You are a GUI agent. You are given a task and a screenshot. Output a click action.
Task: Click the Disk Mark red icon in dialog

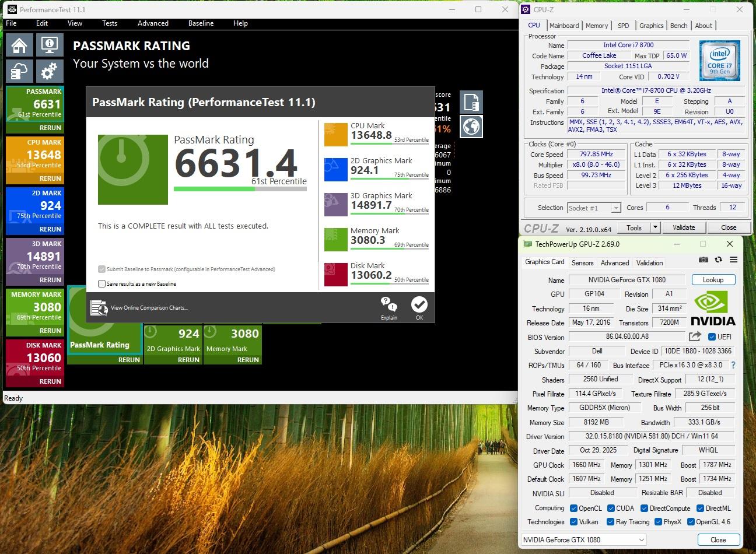click(336, 275)
